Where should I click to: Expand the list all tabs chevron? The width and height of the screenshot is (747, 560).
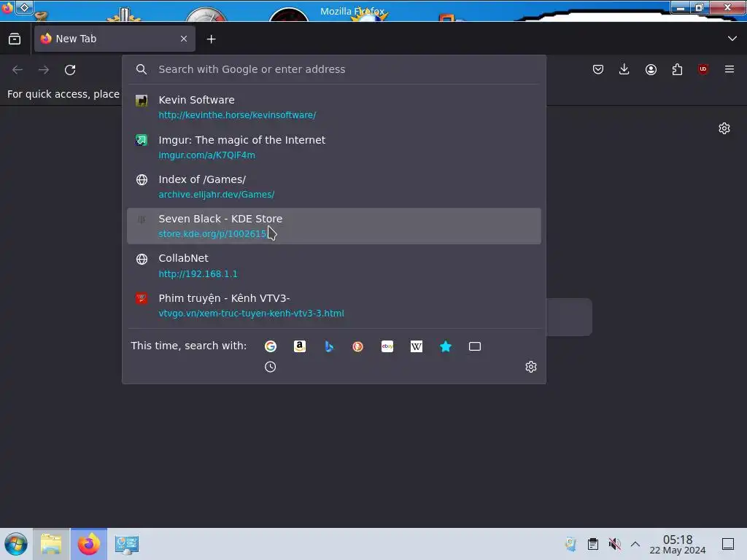point(732,39)
